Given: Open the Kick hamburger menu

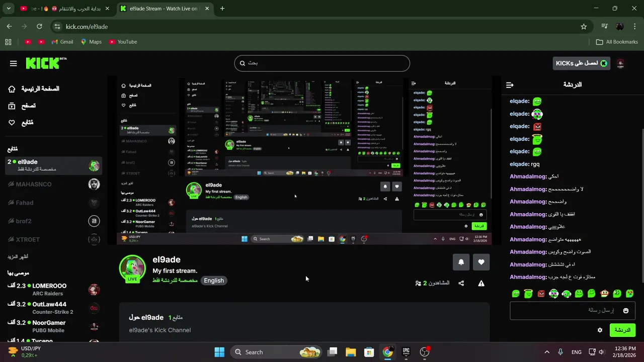Looking at the screenshot, I should (x=14, y=63).
